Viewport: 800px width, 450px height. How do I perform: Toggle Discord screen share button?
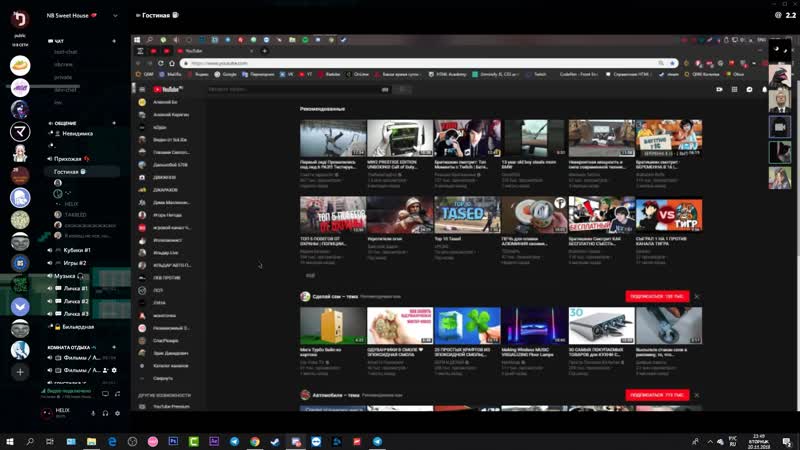pyautogui.click(x=105, y=393)
